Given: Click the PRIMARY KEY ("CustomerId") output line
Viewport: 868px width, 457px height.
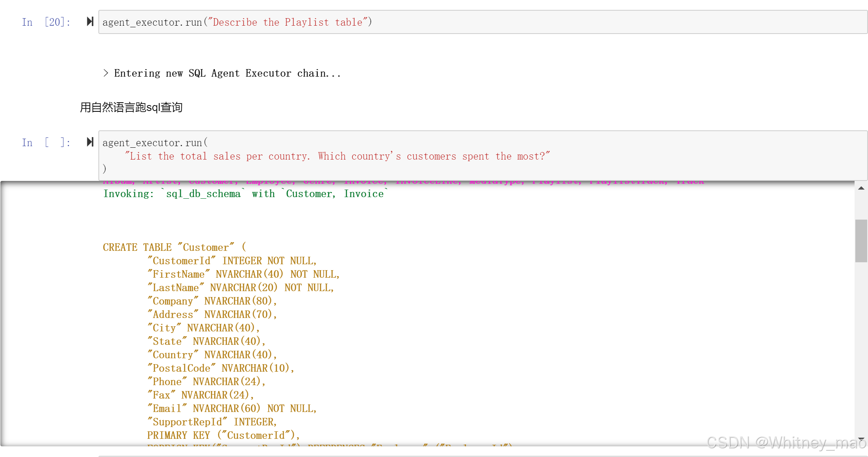Looking at the screenshot, I should coord(223,436).
